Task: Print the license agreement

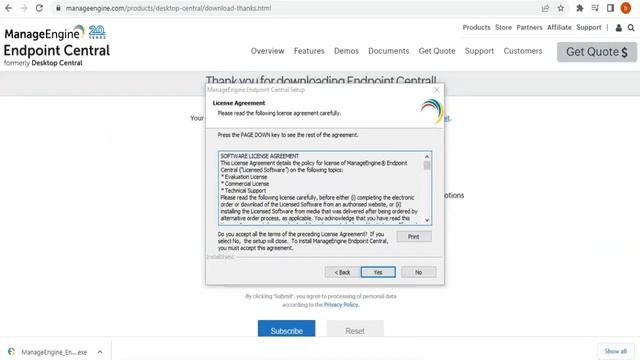Action: point(413,237)
